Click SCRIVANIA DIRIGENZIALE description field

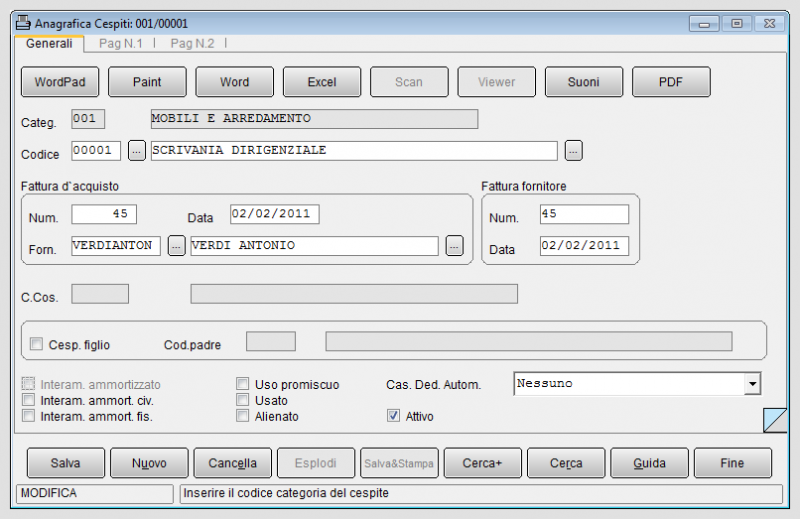354,151
